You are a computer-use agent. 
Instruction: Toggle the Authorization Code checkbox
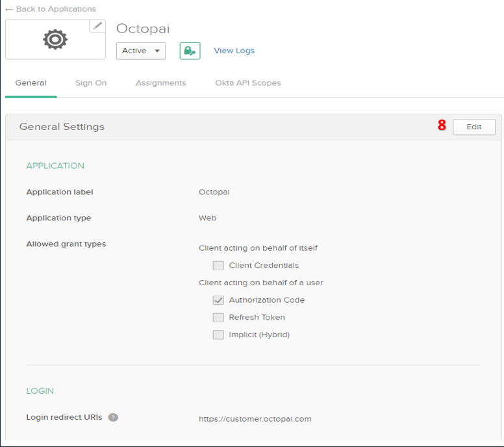coord(218,300)
